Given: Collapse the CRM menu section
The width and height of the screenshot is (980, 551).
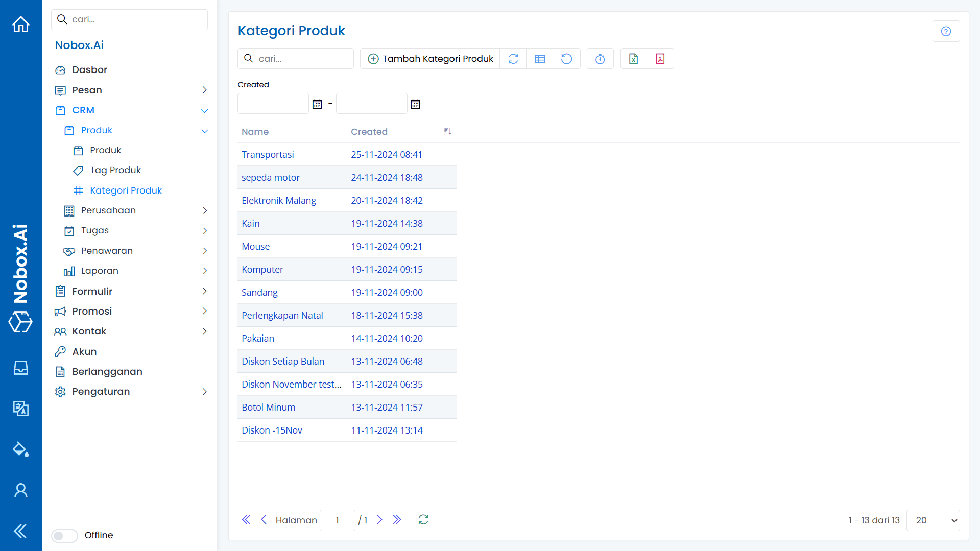Looking at the screenshot, I should click(204, 110).
